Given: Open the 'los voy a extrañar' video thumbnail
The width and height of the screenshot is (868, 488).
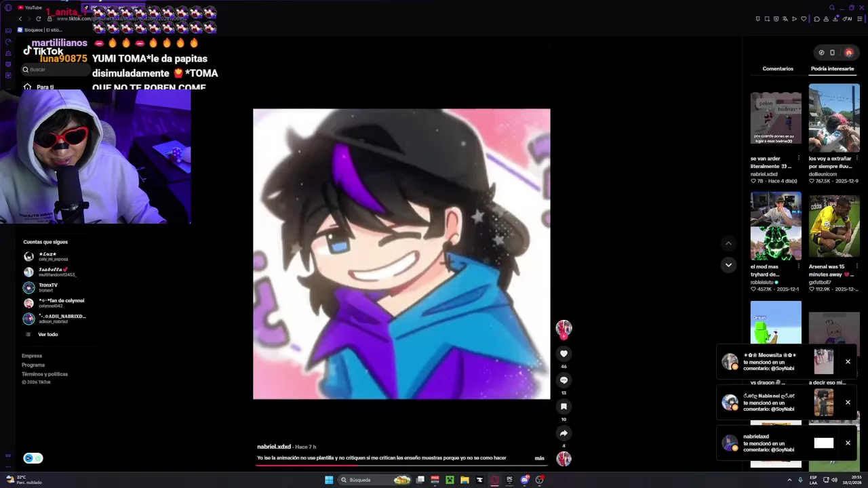Looking at the screenshot, I should pyautogui.click(x=834, y=118).
